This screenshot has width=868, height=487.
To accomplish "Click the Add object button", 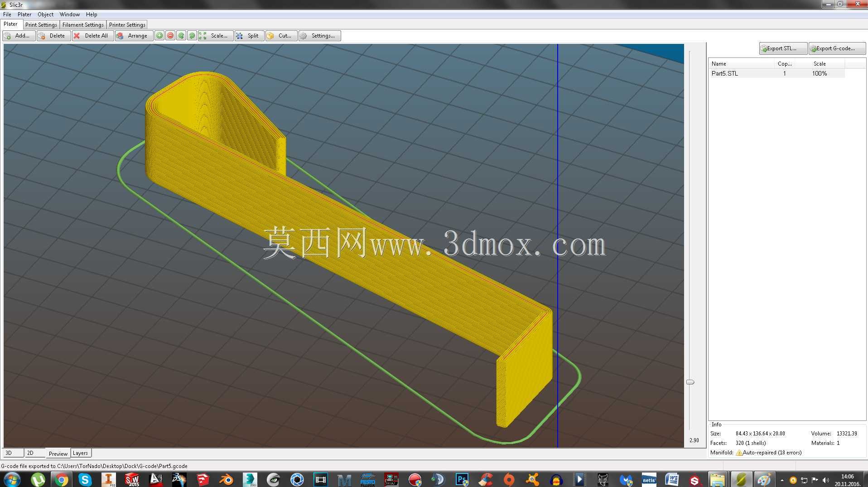I will click(x=19, y=36).
